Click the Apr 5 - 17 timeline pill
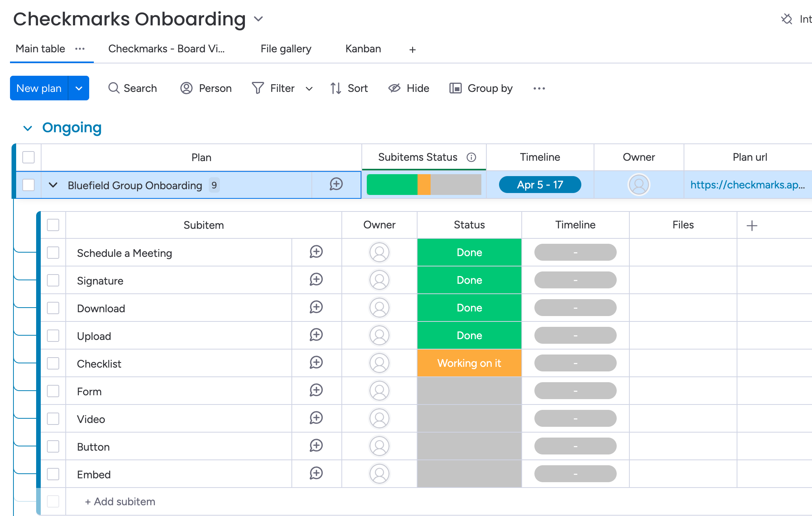The width and height of the screenshot is (812, 516). tap(540, 185)
